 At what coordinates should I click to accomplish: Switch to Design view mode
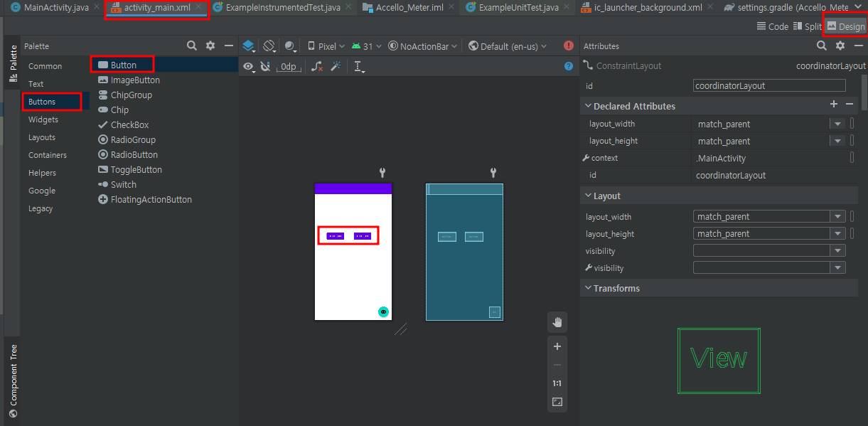coord(846,26)
